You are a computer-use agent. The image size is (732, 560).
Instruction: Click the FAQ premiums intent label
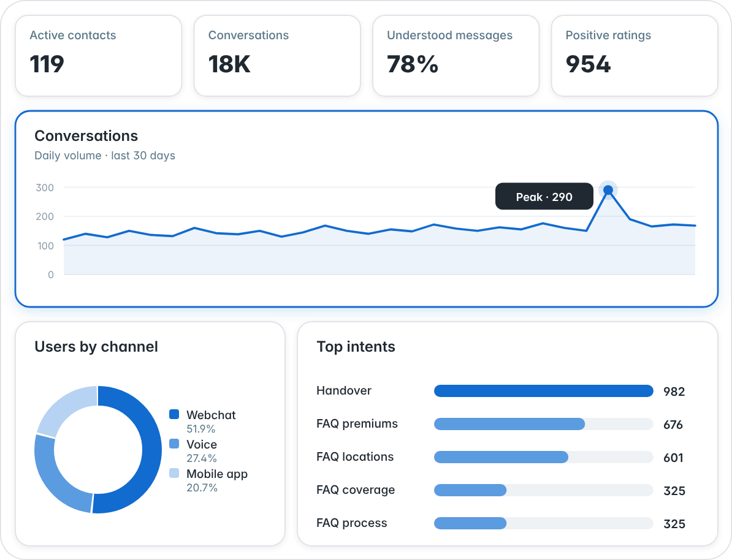357,424
